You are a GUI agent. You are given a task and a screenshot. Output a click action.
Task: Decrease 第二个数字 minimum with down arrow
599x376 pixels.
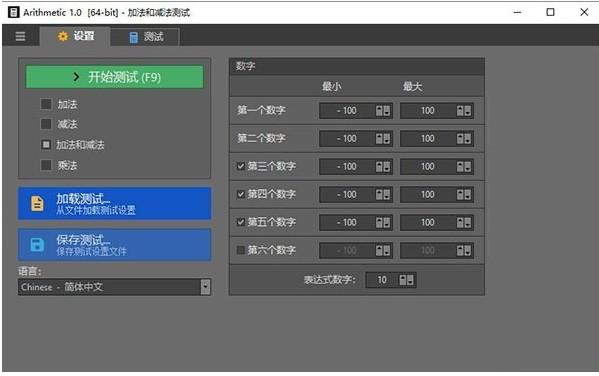pos(387,139)
